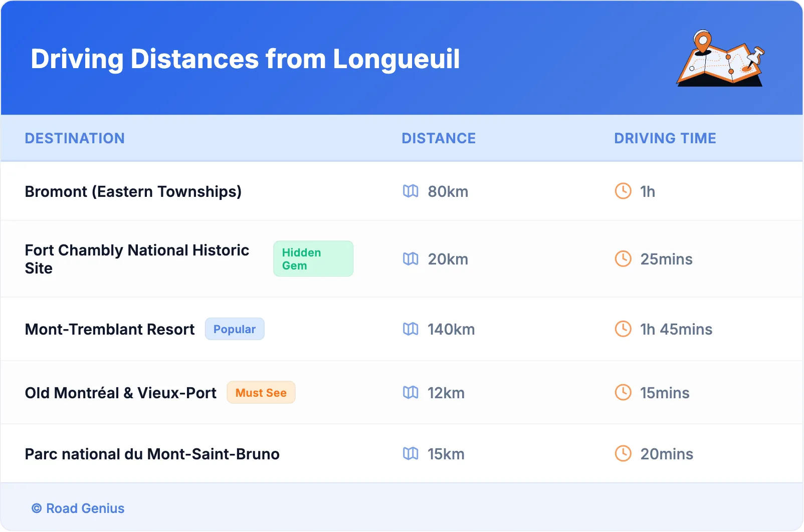Select Parc national du Mont-Saint-Bruno
The height and width of the screenshot is (532, 804).
pos(152,454)
